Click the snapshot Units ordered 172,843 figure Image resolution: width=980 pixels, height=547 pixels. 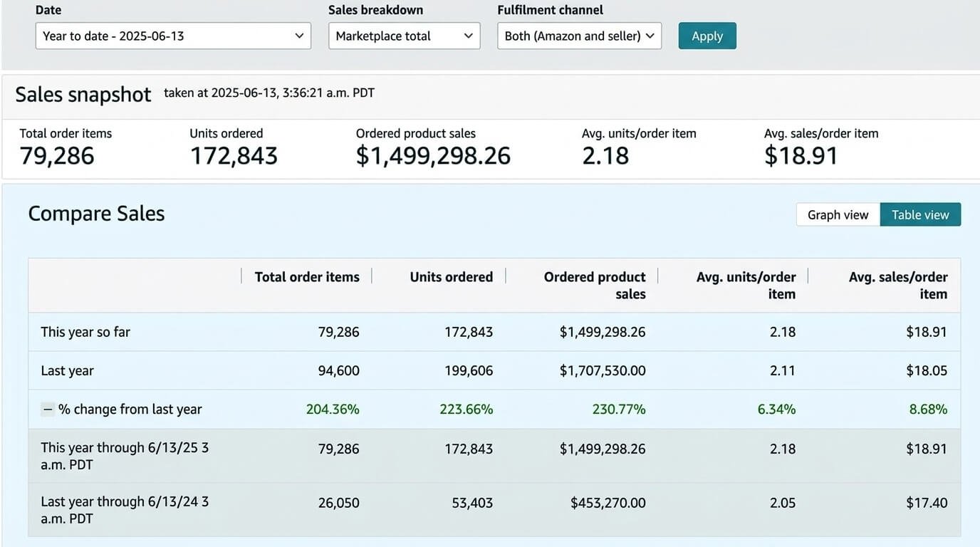[x=234, y=156]
